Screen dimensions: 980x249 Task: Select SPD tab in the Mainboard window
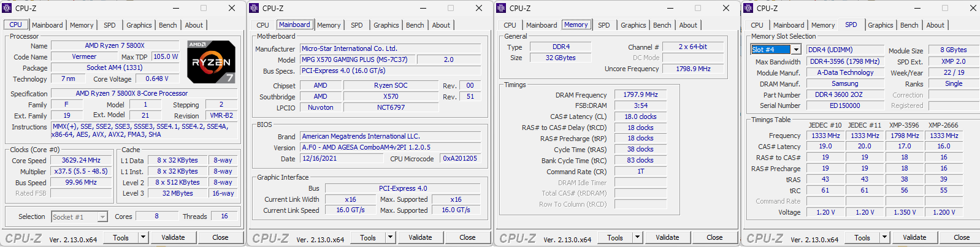[357, 25]
